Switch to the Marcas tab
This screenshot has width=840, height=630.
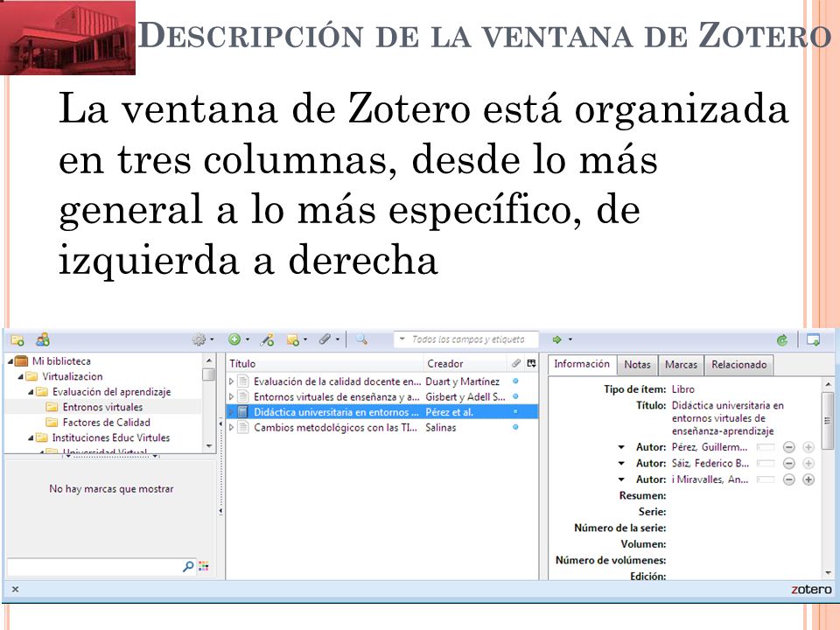click(x=681, y=365)
